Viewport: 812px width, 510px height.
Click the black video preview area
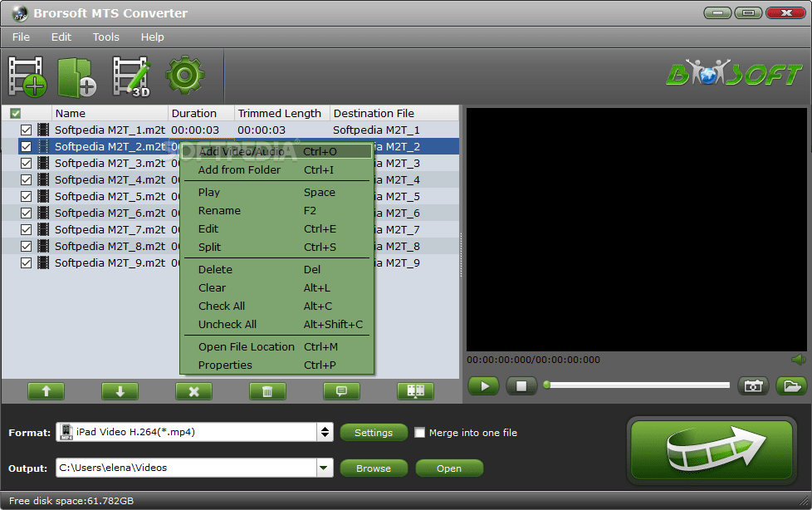[637, 229]
